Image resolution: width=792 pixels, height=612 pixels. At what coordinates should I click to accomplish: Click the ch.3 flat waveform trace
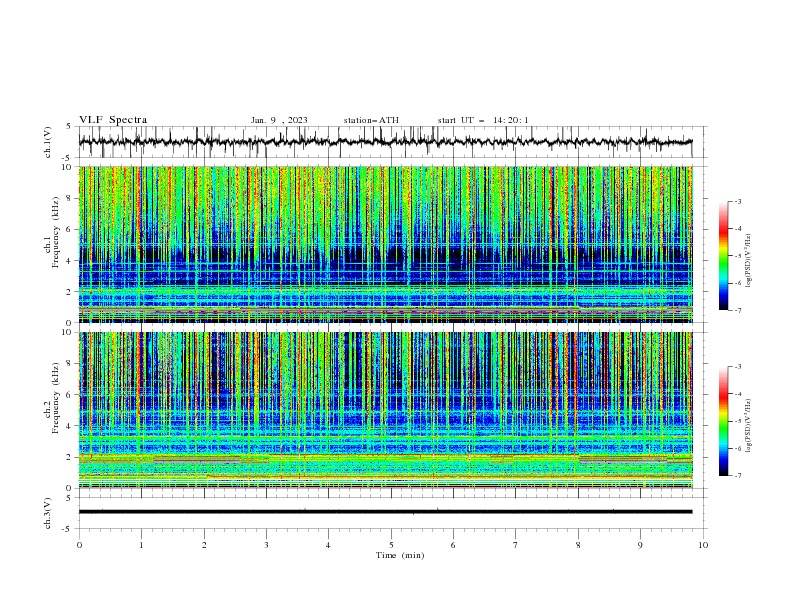[x=386, y=512]
